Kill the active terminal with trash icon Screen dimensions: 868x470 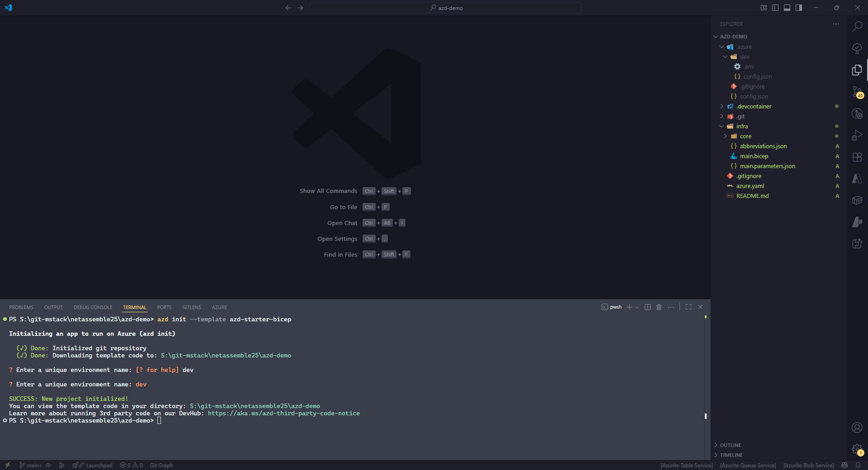pyautogui.click(x=659, y=307)
